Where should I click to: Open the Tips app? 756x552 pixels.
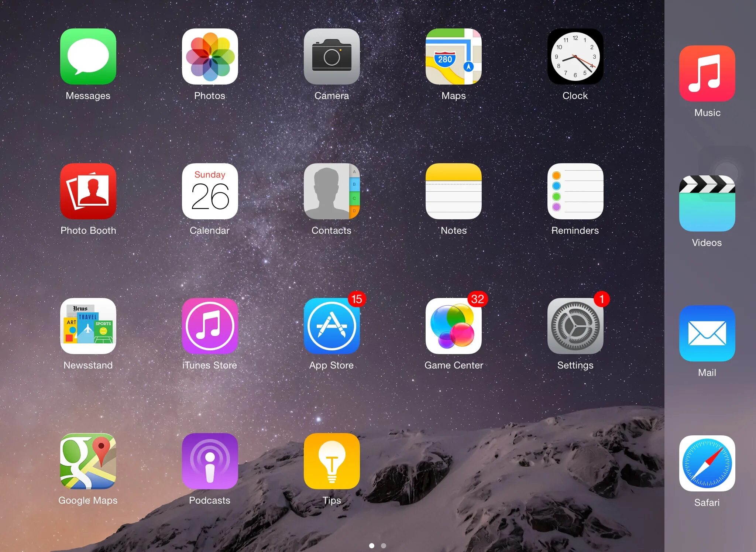point(331,461)
